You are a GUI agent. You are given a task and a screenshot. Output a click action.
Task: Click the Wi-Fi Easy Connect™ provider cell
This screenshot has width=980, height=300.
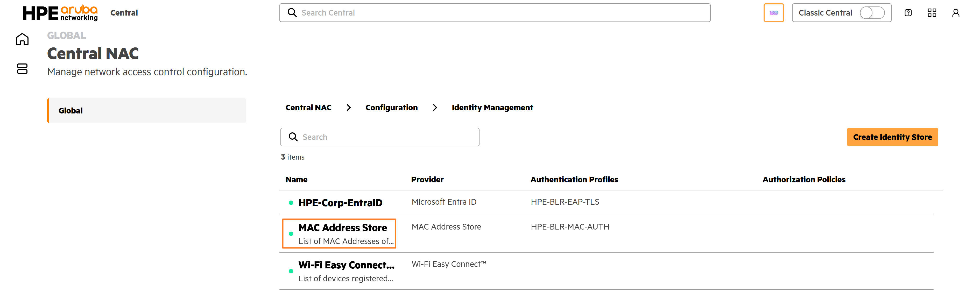tap(449, 264)
